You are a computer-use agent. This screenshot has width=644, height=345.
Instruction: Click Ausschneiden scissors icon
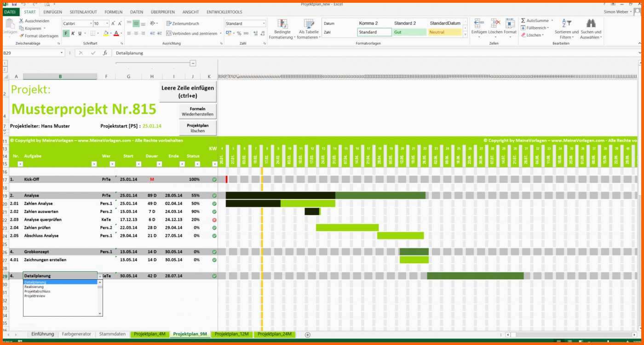22,21
